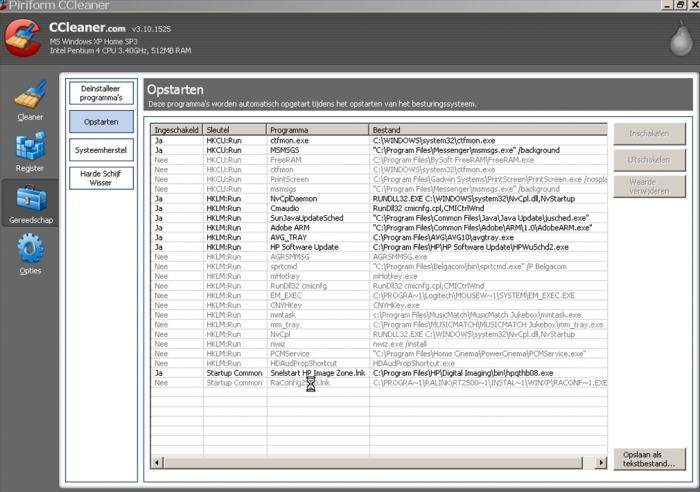Click the Inschakelen button
This screenshot has width=700, height=492.
(x=649, y=133)
